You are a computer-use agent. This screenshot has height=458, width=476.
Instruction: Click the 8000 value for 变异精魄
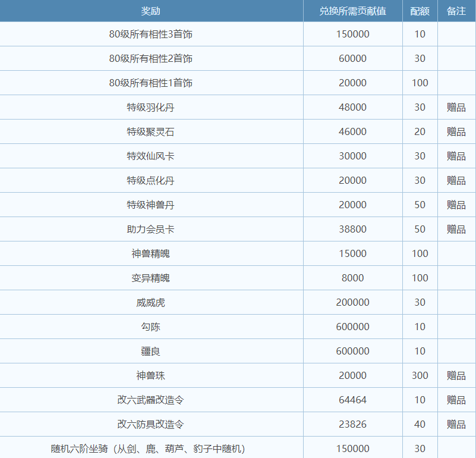[x=352, y=278]
